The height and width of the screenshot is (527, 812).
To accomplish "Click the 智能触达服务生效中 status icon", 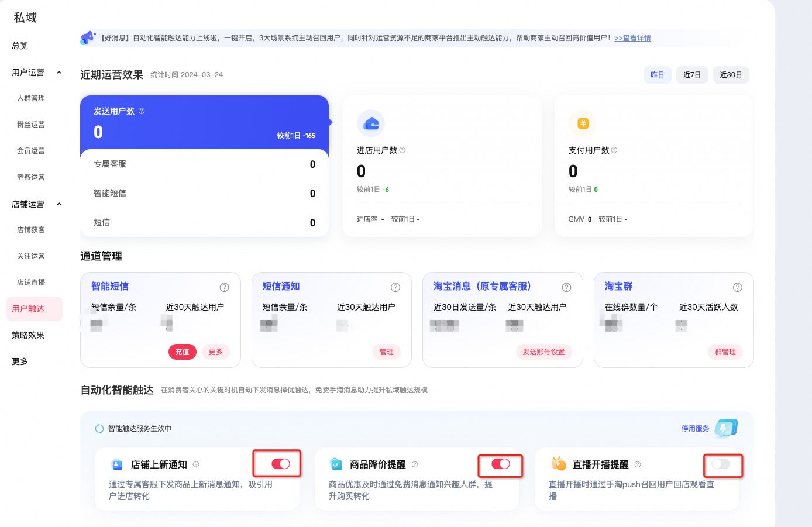I will coord(99,429).
